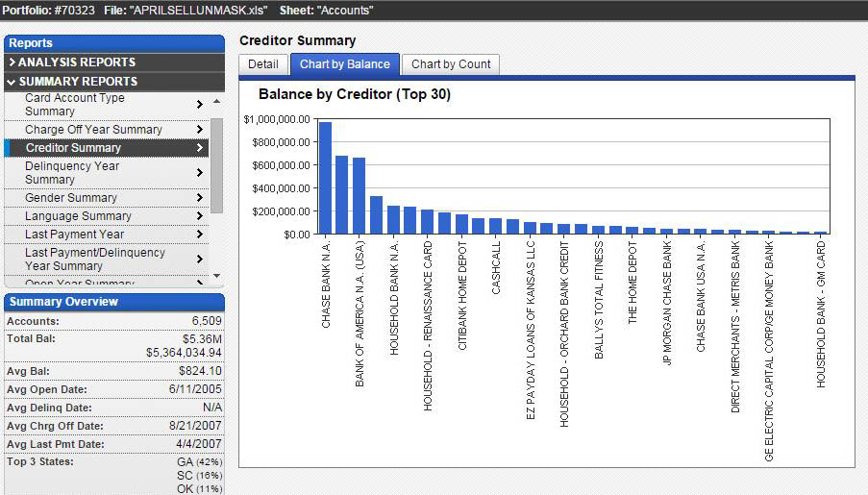
Task: Switch to the Detail tab
Action: click(263, 64)
